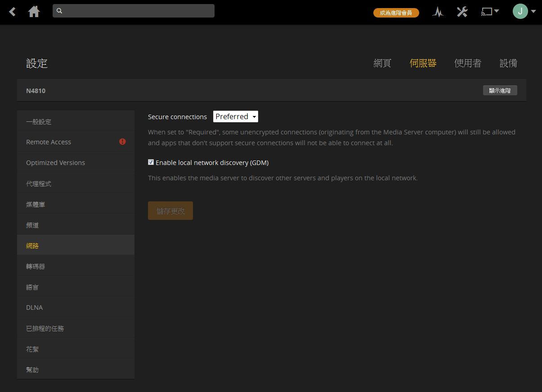Switch to the 網頁 settings tab
The width and height of the screenshot is (542, 392).
pyautogui.click(x=382, y=63)
